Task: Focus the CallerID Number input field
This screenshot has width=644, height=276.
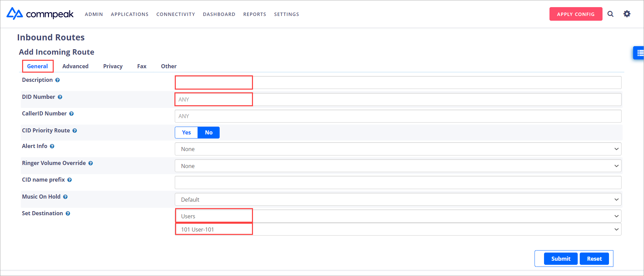Action: click(x=398, y=116)
